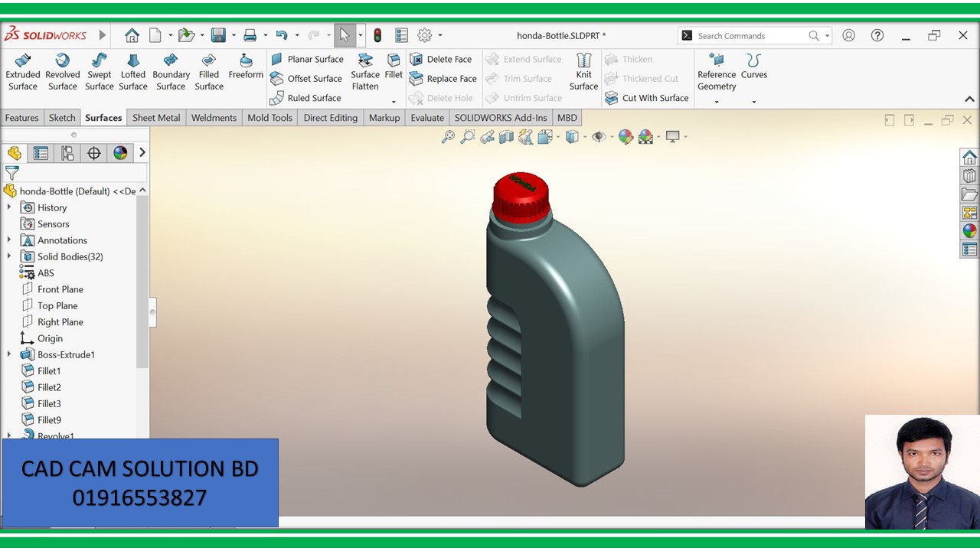Click the Rebuild traffic light icon
Image resolution: width=980 pixels, height=551 pixels.
[x=377, y=35]
